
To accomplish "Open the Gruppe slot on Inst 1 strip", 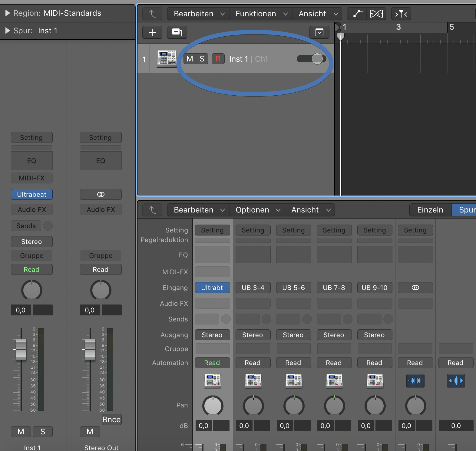I will tap(32, 255).
